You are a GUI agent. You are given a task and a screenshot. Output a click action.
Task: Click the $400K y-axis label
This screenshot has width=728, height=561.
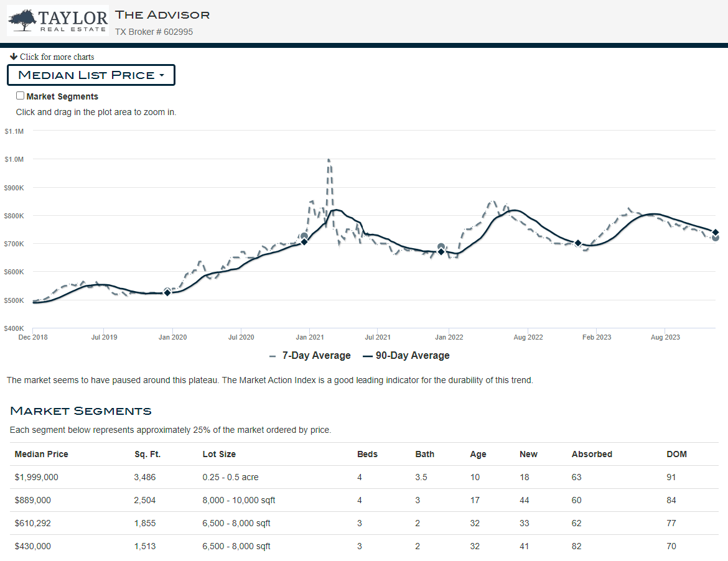point(14,328)
